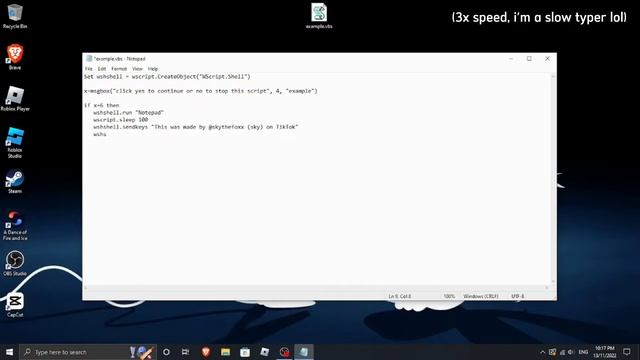Show hidden system tray icons
The width and height of the screenshot is (640, 360).
coord(542,352)
